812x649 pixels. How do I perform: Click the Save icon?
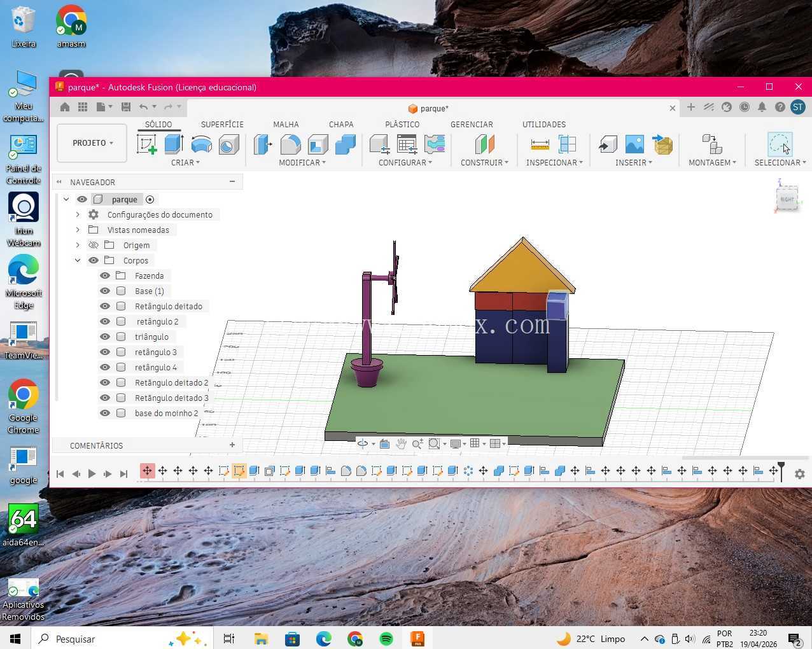[126, 107]
